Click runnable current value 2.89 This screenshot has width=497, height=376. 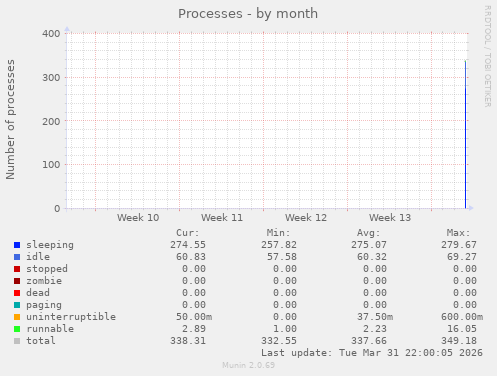point(194,329)
